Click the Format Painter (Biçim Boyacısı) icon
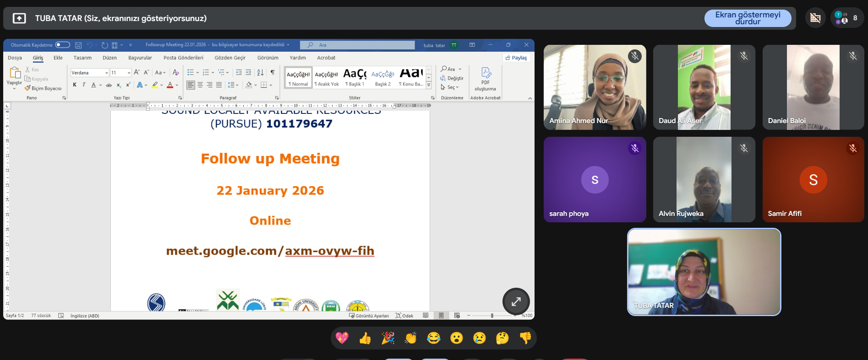This screenshot has width=868, height=360. coord(28,88)
